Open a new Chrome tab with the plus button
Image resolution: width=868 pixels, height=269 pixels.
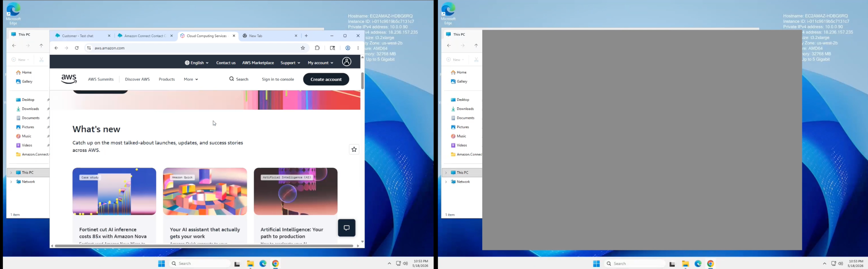pos(306,36)
